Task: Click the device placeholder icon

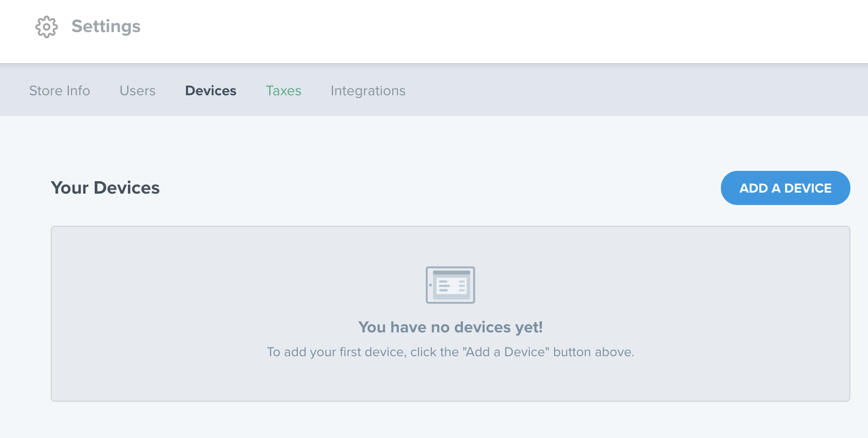Action: tap(450, 285)
